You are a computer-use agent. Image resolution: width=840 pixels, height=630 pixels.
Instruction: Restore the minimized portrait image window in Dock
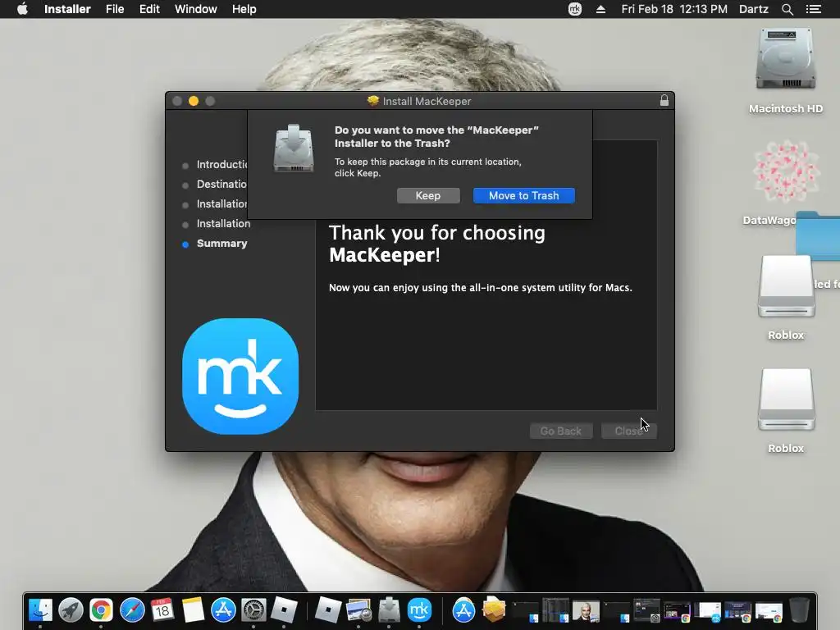point(586,610)
